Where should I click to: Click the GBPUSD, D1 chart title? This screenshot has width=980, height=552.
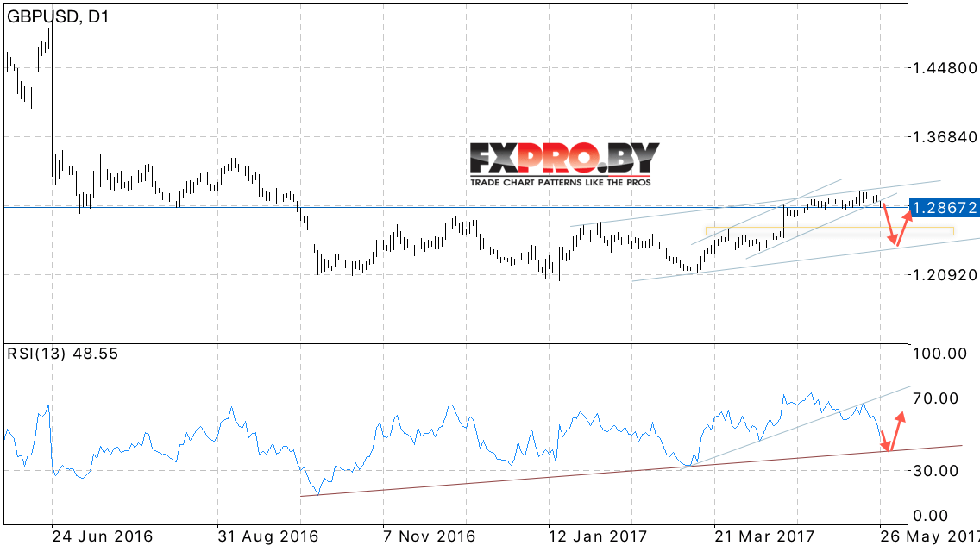(x=58, y=17)
